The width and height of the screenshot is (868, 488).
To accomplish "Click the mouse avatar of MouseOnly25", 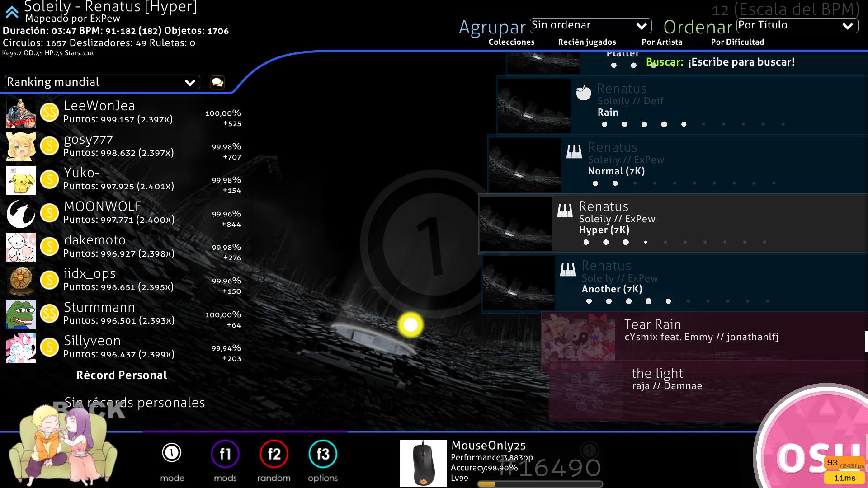I will pyautogui.click(x=424, y=463).
